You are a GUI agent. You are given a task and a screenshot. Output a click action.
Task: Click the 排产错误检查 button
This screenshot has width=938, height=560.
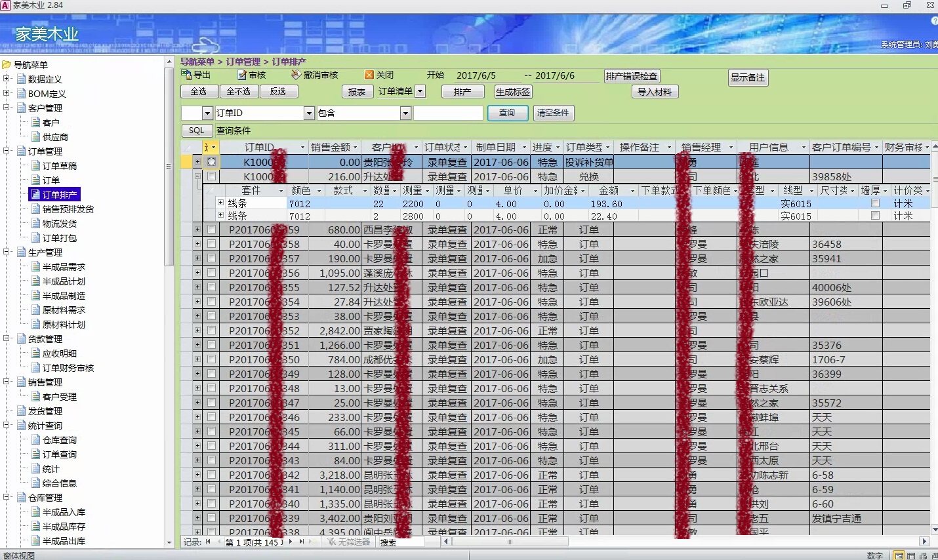pyautogui.click(x=631, y=76)
